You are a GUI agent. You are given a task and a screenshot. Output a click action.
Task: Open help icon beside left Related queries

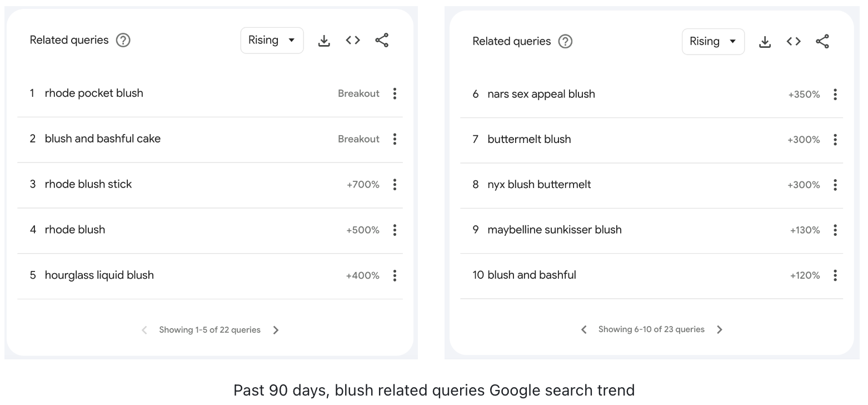(x=123, y=40)
